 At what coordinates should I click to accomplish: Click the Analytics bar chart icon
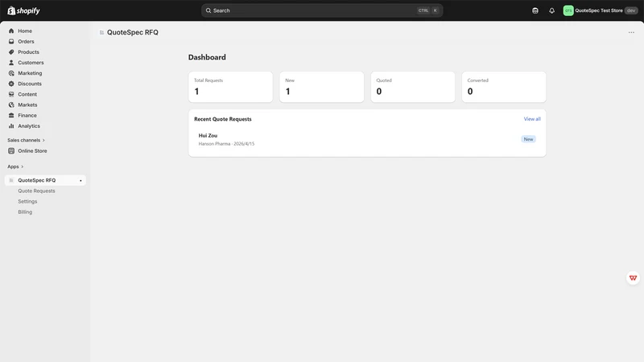pos(11,126)
